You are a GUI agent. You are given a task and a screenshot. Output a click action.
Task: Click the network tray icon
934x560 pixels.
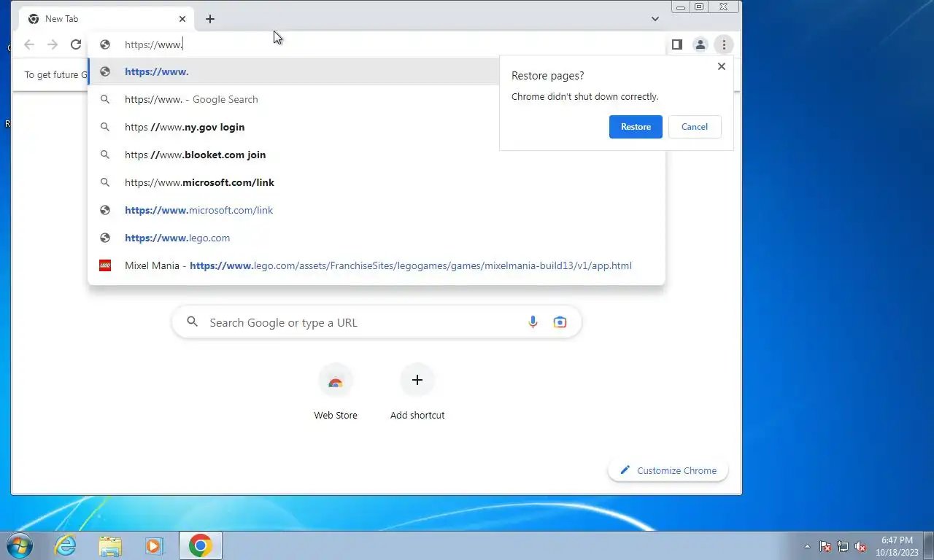point(843,546)
